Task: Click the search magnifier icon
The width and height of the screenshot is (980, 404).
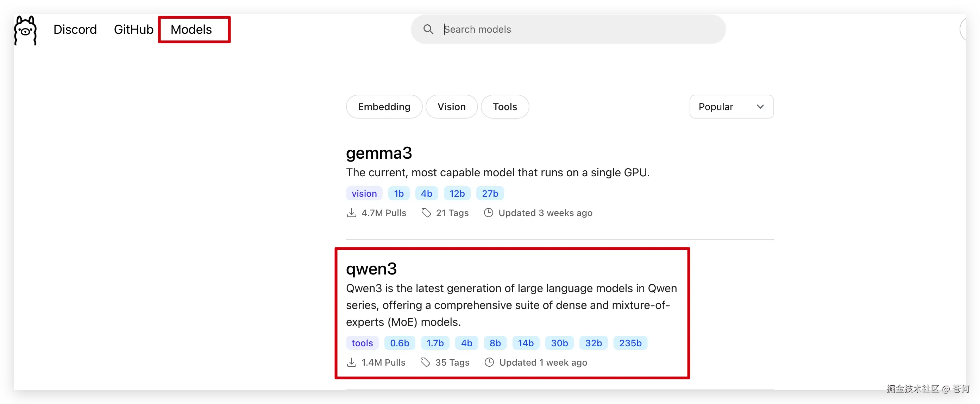Action: coord(428,29)
